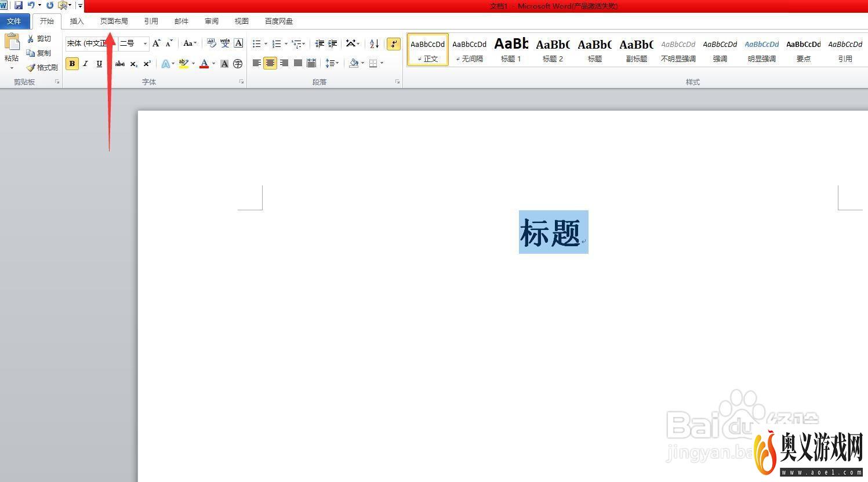Toggle Superscript formatting
868x482 pixels.
[147, 64]
